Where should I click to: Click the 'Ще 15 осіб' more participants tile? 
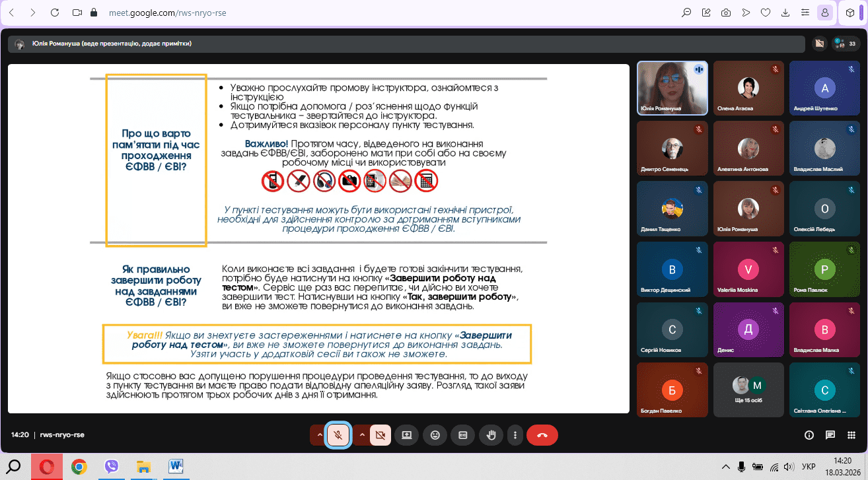[x=748, y=389]
